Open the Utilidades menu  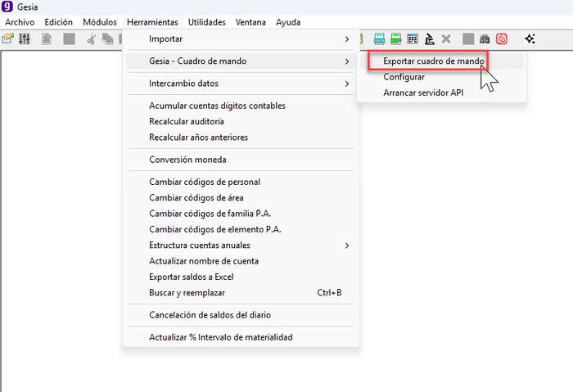tap(207, 22)
